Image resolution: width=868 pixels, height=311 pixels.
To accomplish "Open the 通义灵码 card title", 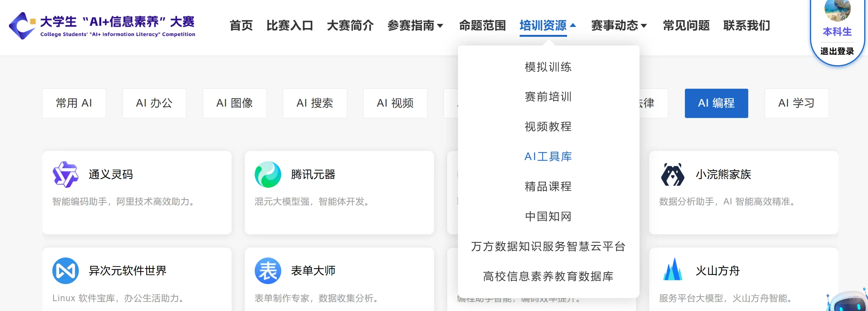I will [111, 174].
